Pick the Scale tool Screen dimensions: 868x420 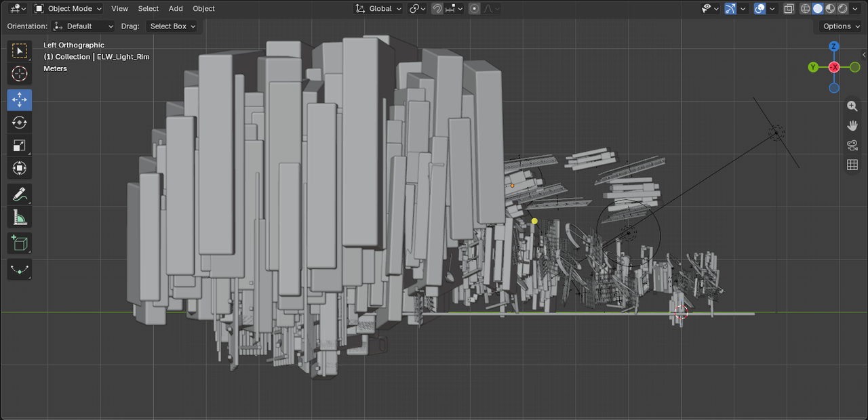point(20,145)
